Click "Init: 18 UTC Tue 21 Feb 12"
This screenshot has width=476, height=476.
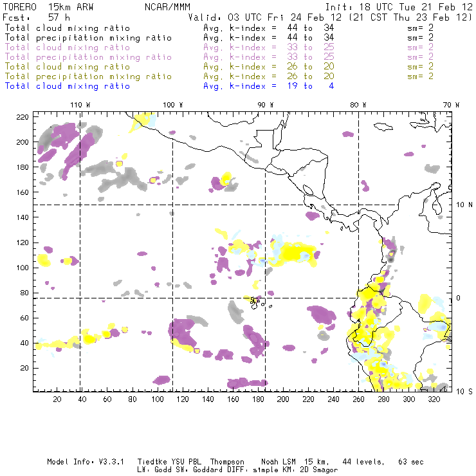pos(399,7)
